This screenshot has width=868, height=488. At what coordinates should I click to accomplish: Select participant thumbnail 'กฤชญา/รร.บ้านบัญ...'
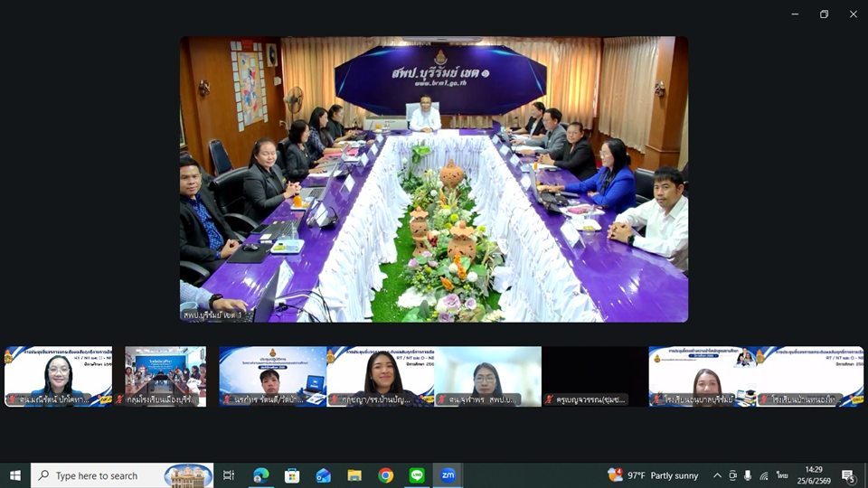point(381,376)
